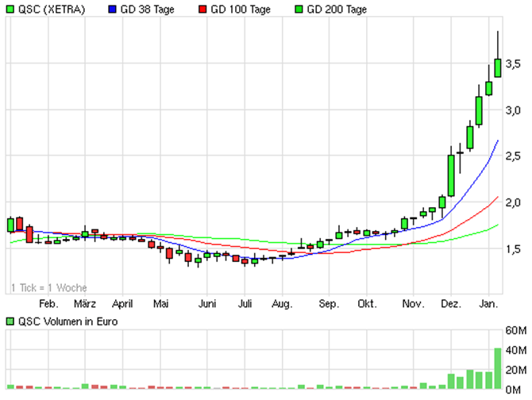This screenshot has width=532, height=400.
Task: Click the green GD 200 Tage swatch
Action: pyautogui.click(x=299, y=10)
